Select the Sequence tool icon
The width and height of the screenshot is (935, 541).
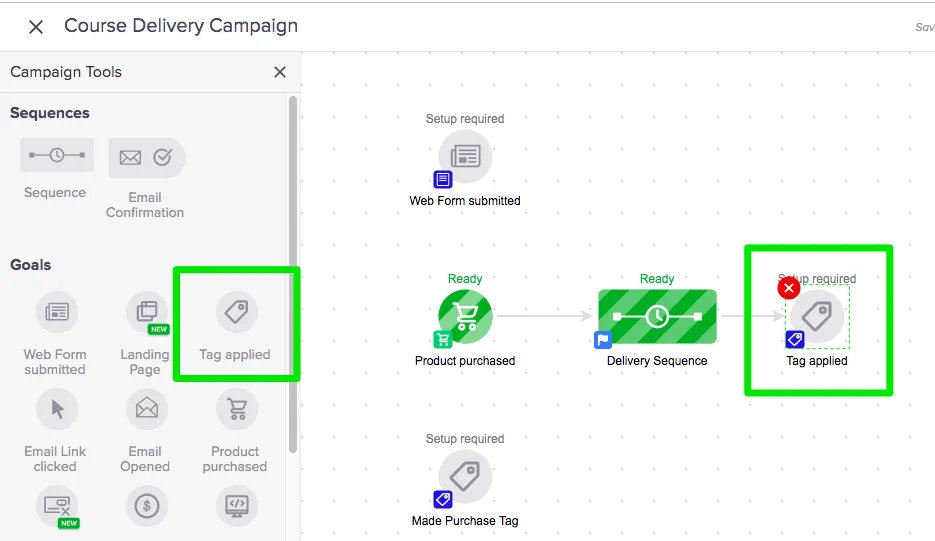(x=57, y=155)
